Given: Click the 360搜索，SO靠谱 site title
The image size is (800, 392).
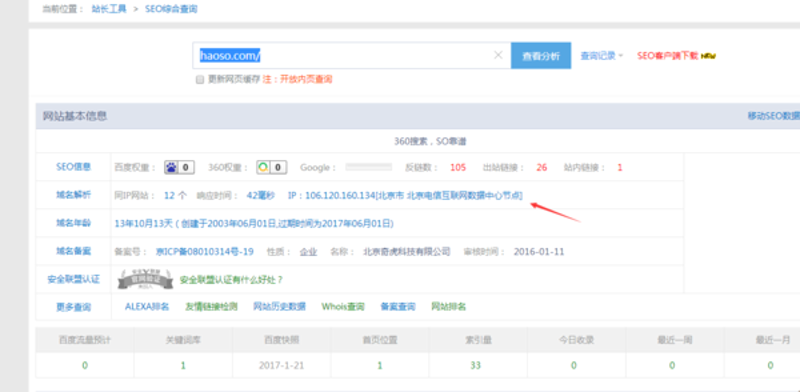Looking at the screenshot, I should tap(430, 141).
